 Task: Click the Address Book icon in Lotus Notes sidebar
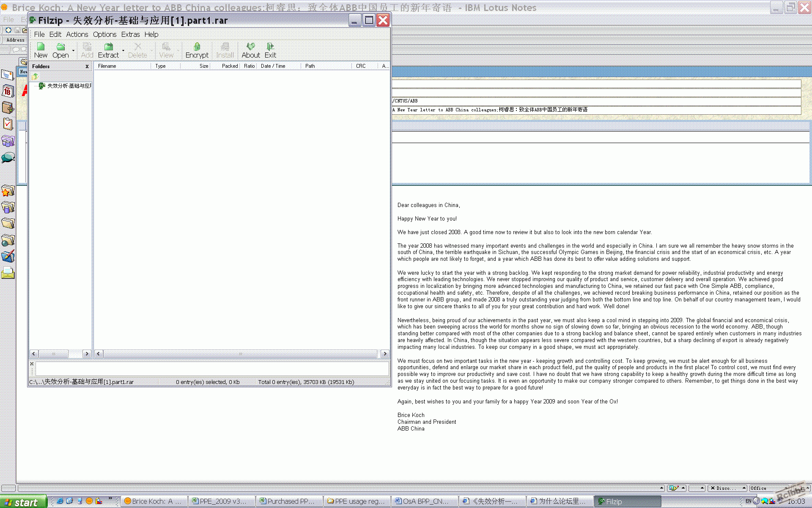[8, 108]
